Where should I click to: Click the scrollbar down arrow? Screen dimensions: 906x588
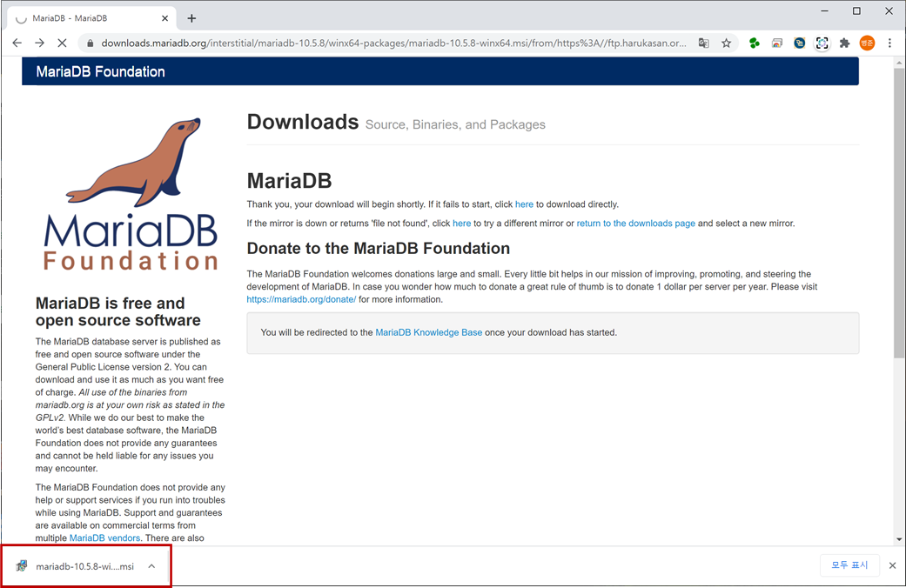(x=899, y=539)
